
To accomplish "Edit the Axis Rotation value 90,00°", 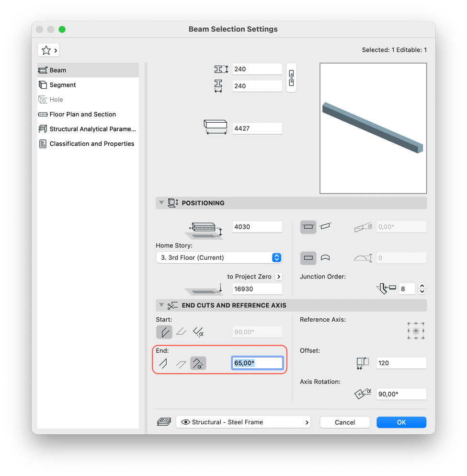I will [x=401, y=395].
